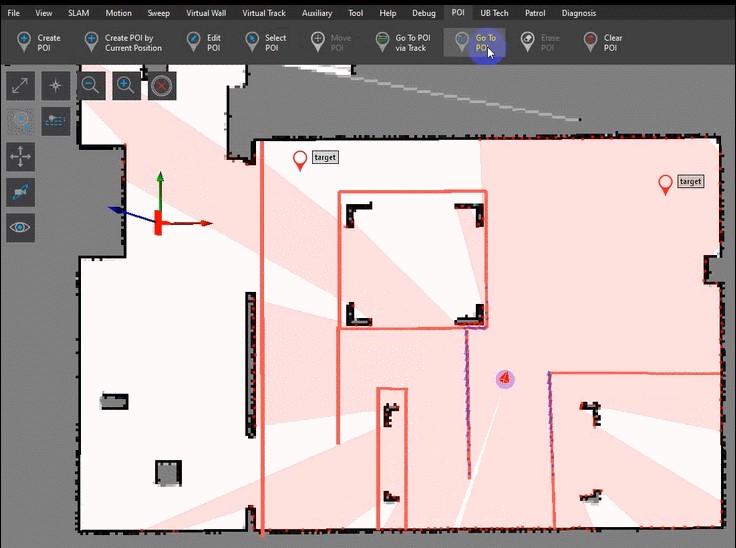Toggle the four-way pan move tool

point(21,157)
